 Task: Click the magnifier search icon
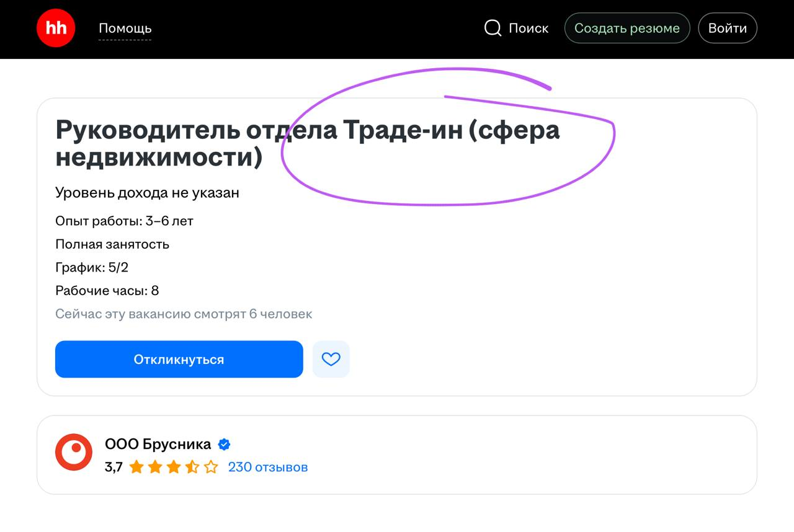[493, 29]
